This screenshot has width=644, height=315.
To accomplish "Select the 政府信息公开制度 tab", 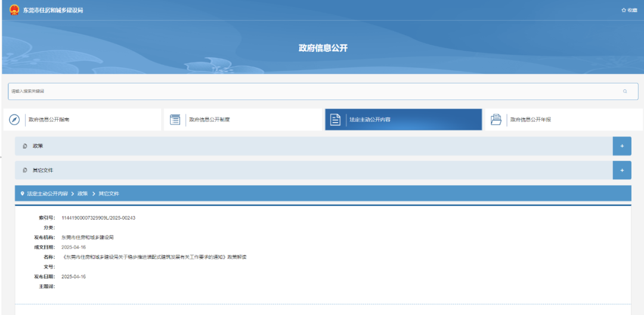I will point(209,120).
